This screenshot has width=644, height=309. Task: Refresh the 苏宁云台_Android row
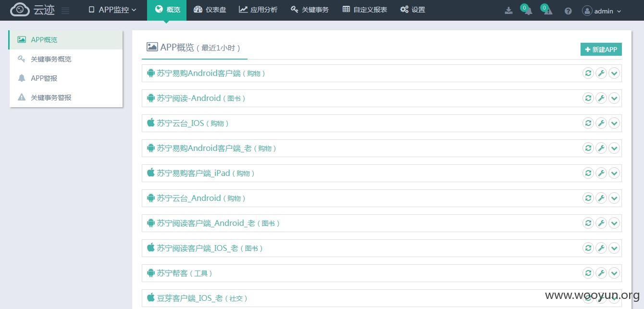point(588,198)
